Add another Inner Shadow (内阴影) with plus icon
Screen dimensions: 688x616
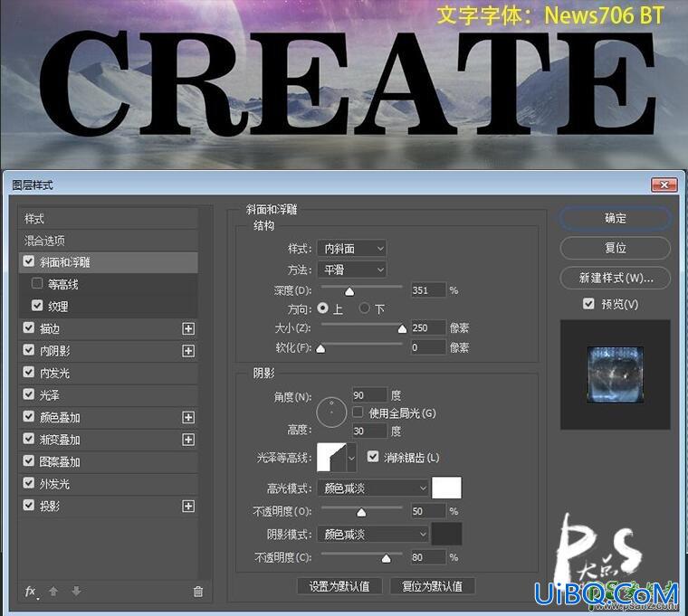[x=188, y=351]
